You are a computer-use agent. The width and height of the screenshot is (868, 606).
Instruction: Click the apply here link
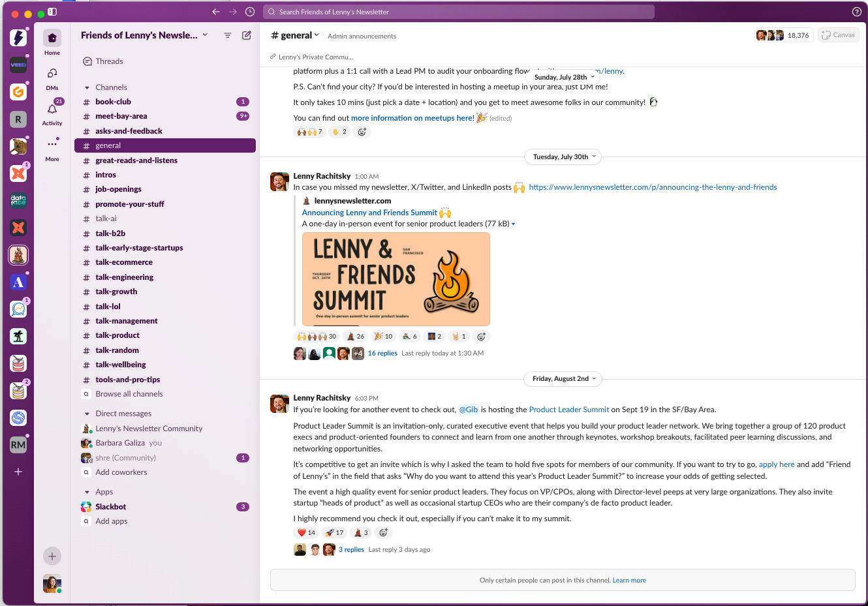coord(777,464)
